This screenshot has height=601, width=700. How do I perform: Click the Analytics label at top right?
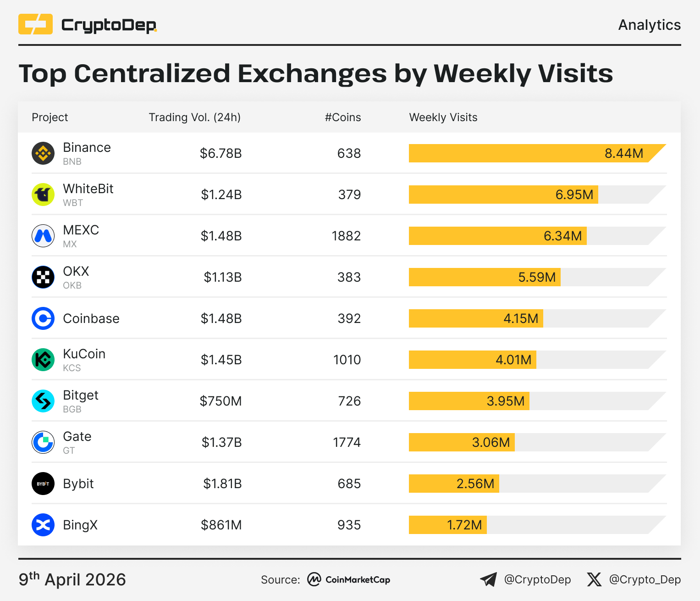coord(649,25)
